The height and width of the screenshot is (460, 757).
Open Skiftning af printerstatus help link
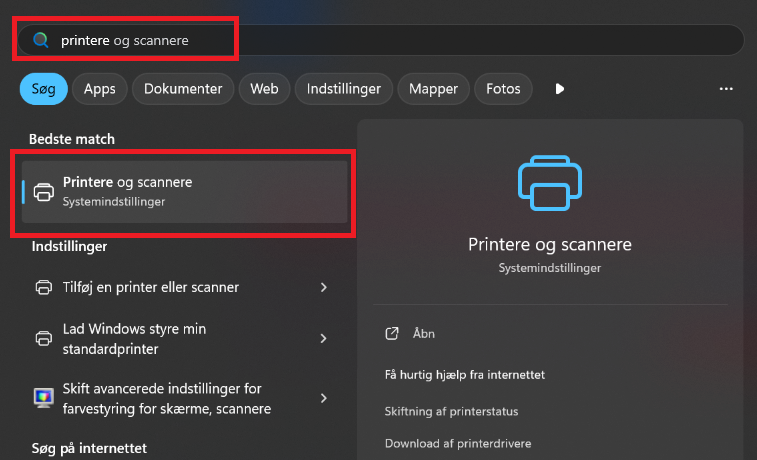pyautogui.click(x=451, y=411)
